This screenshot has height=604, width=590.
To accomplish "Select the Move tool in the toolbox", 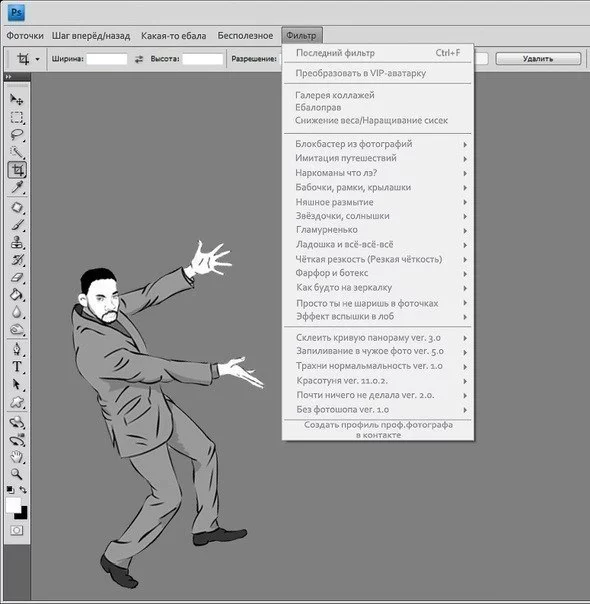I will click(x=17, y=100).
